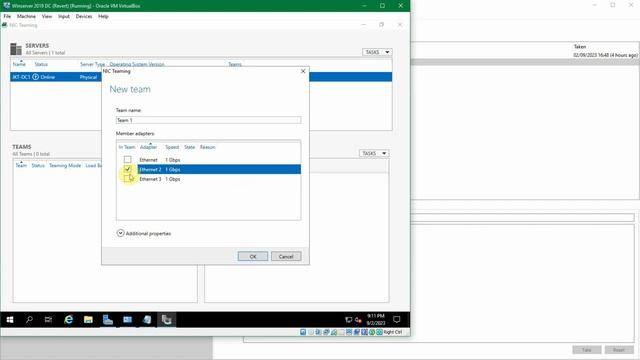This screenshot has height=360, width=640.
Task: Sort adapters by State column header
Action: 189,147
